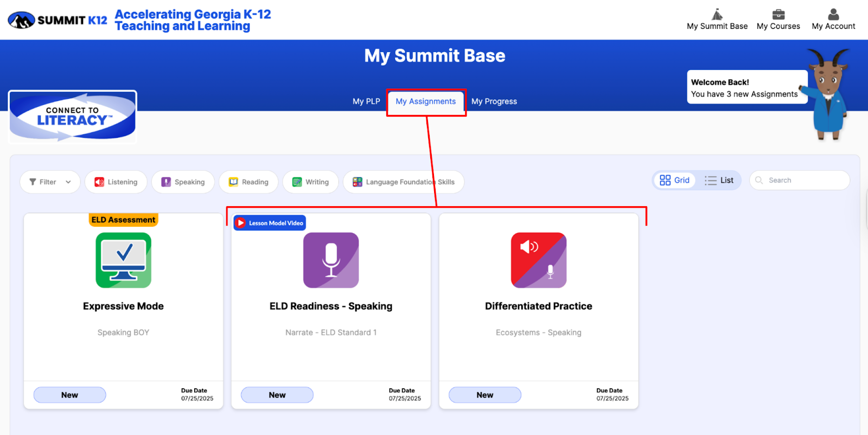This screenshot has width=868, height=435.
Task: Open the Expressive Mode card title
Action: point(123,306)
